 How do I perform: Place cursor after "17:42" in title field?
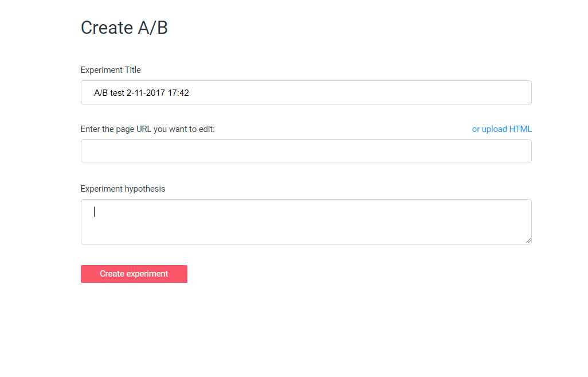click(x=190, y=92)
